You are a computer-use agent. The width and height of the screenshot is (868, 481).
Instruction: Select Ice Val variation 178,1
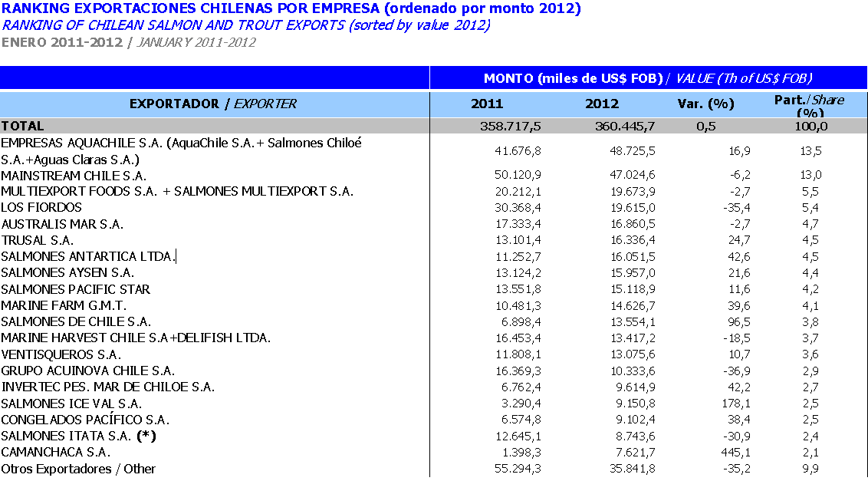[736, 404]
